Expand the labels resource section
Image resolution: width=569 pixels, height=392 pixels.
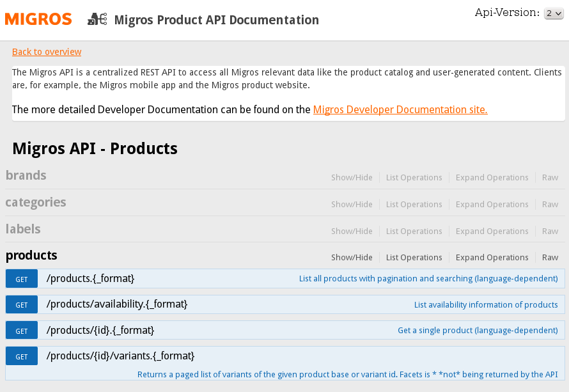click(x=23, y=229)
